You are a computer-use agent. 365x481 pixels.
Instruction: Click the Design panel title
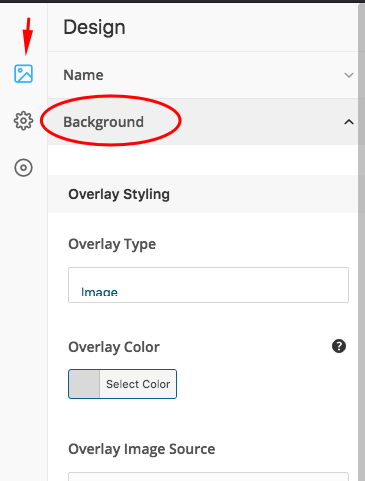tap(94, 27)
